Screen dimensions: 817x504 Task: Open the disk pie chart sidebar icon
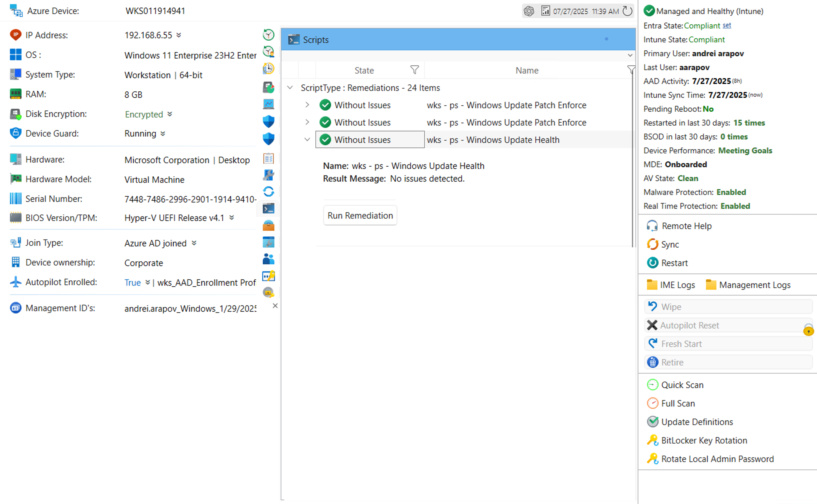[x=269, y=87]
